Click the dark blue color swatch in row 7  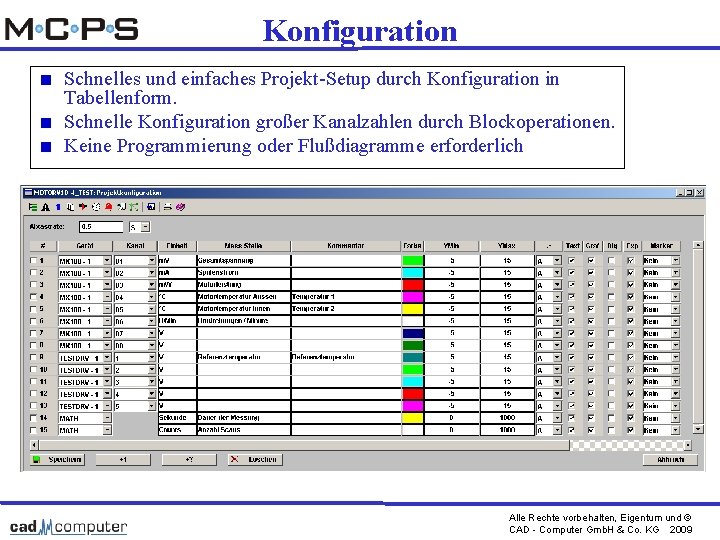(412, 333)
